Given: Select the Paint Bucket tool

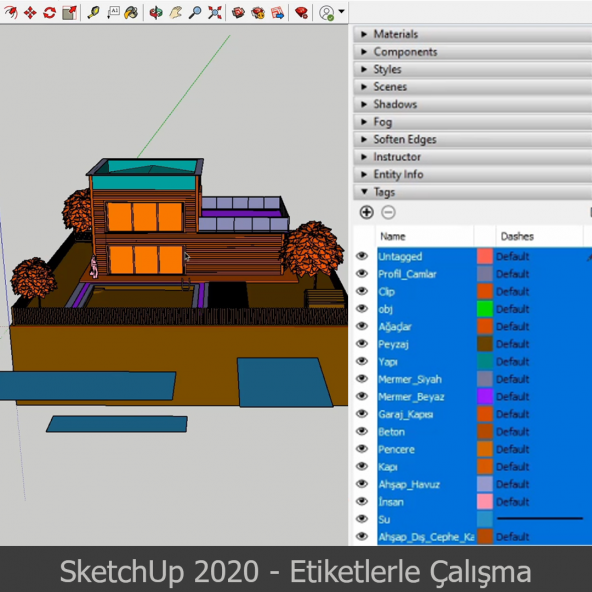Looking at the screenshot, I should tap(131, 13).
